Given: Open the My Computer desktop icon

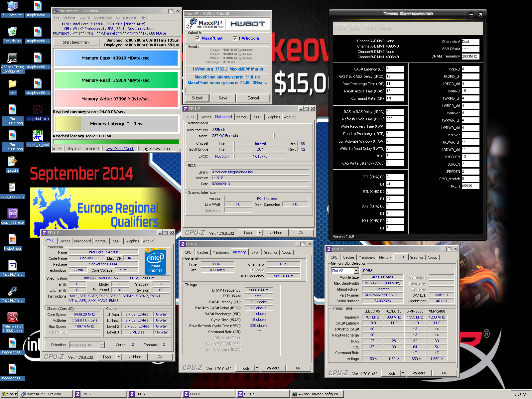Looking at the screenshot, I should [x=12, y=9].
